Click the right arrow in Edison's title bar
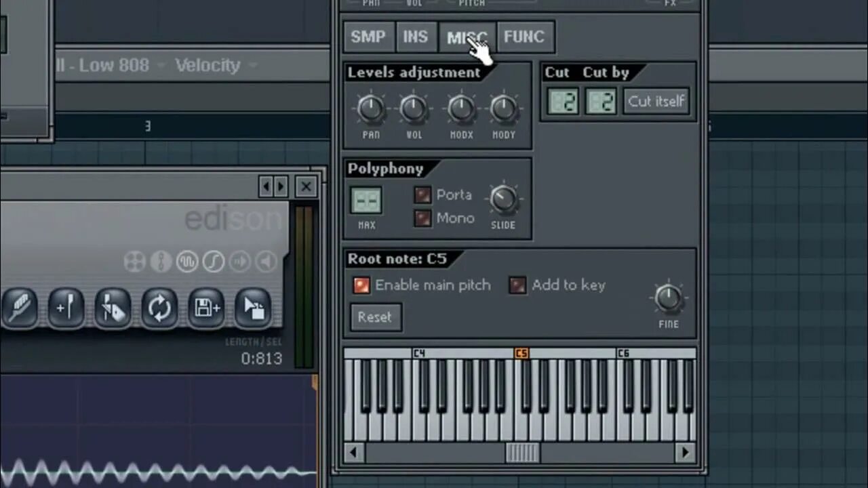Image resolution: width=868 pixels, height=488 pixels. (281, 186)
